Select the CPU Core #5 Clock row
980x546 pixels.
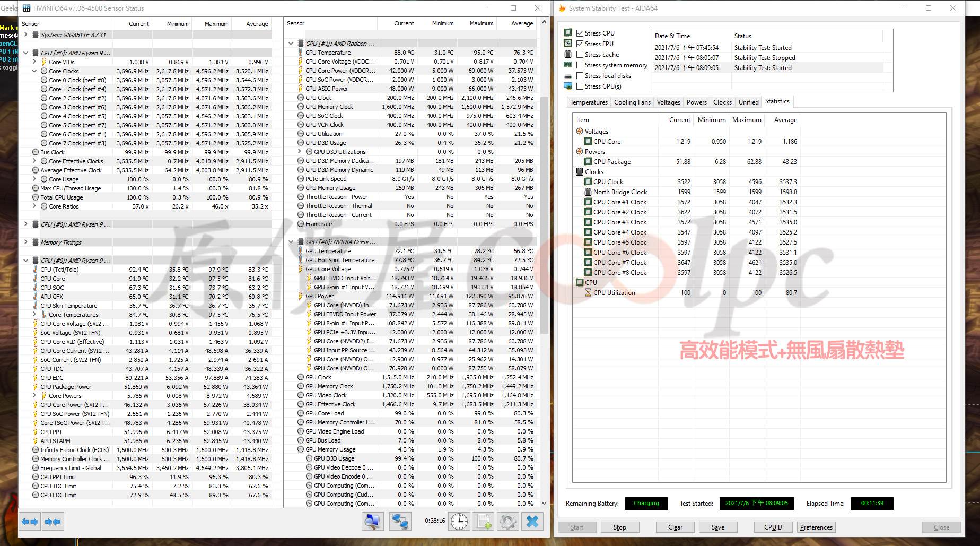tap(687, 242)
